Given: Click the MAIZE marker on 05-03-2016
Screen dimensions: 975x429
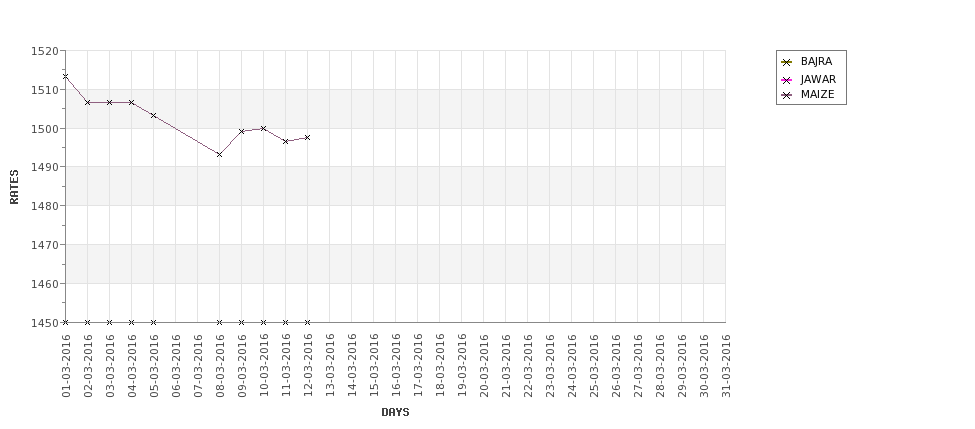Looking at the screenshot, I should pyautogui.click(x=154, y=116).
